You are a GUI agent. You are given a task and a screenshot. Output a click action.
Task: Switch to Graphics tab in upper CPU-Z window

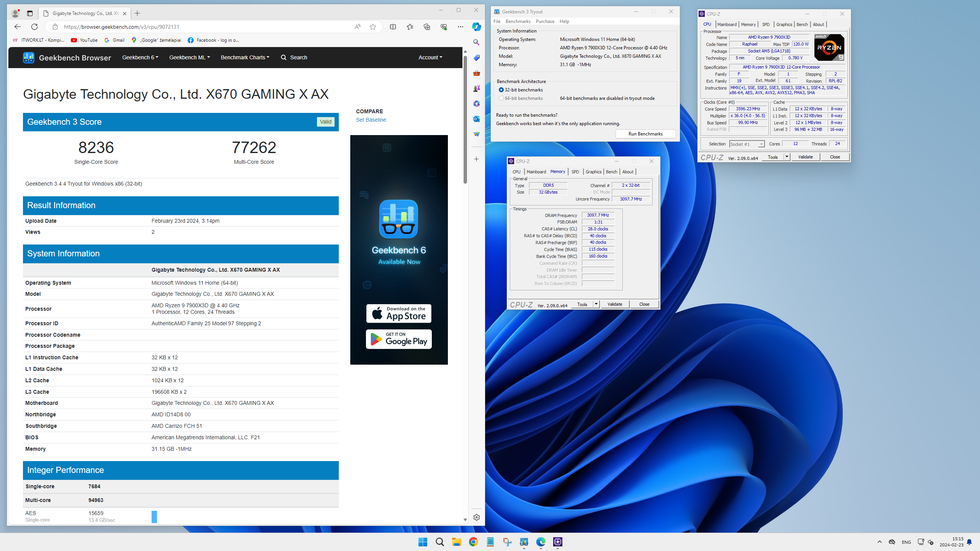click(784, 24)
